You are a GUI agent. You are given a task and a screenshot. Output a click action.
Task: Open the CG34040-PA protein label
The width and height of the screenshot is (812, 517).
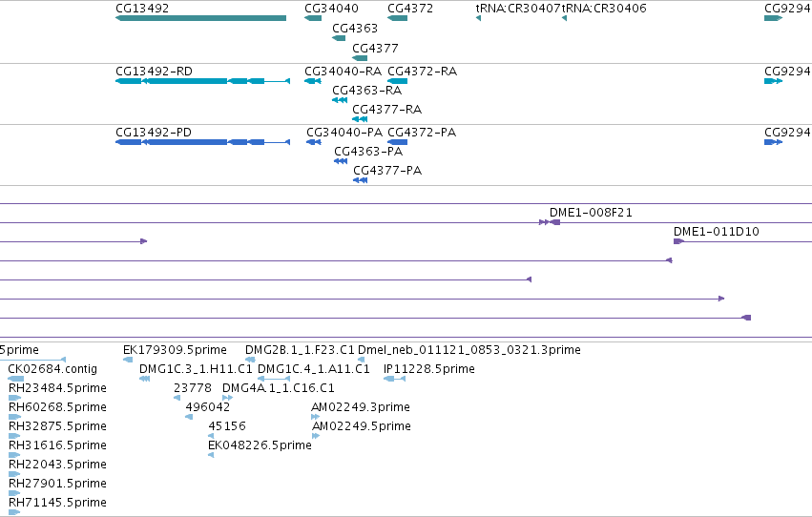pos(344,133)
